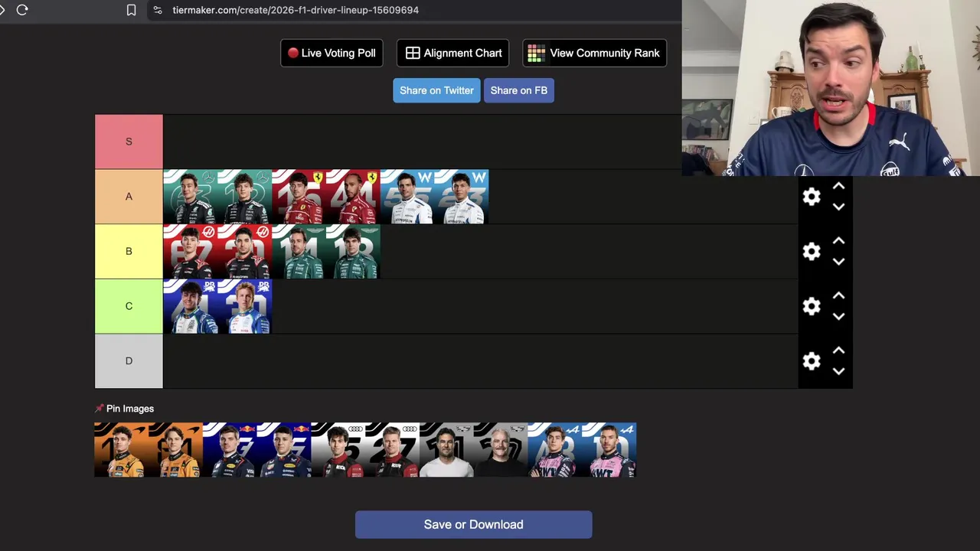Open View Community Rank
Image resolution: width=980 pixels, height=551 pixels.
594,53
